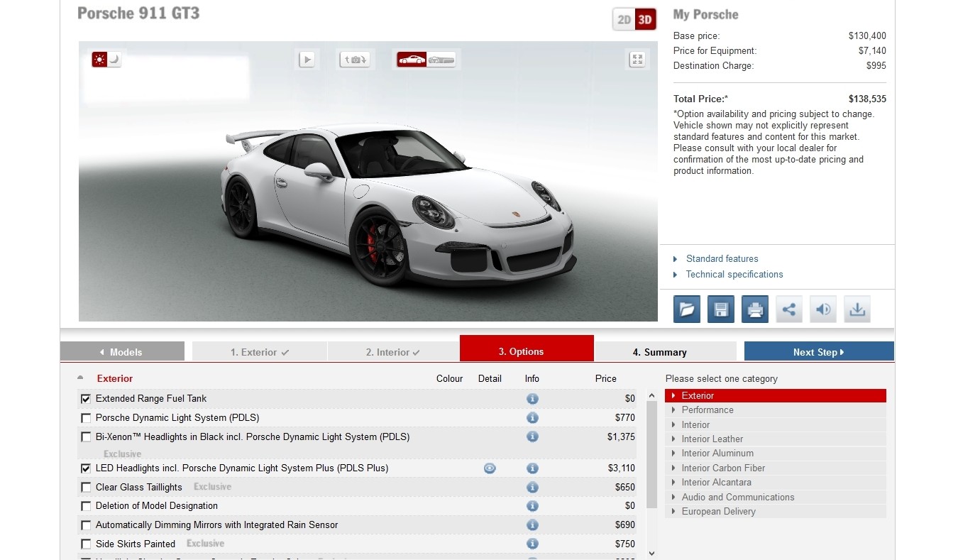This screenshot has height=560, width=980.
Task: Open the 1. Exterior step tab
Action: pos(260,352)
